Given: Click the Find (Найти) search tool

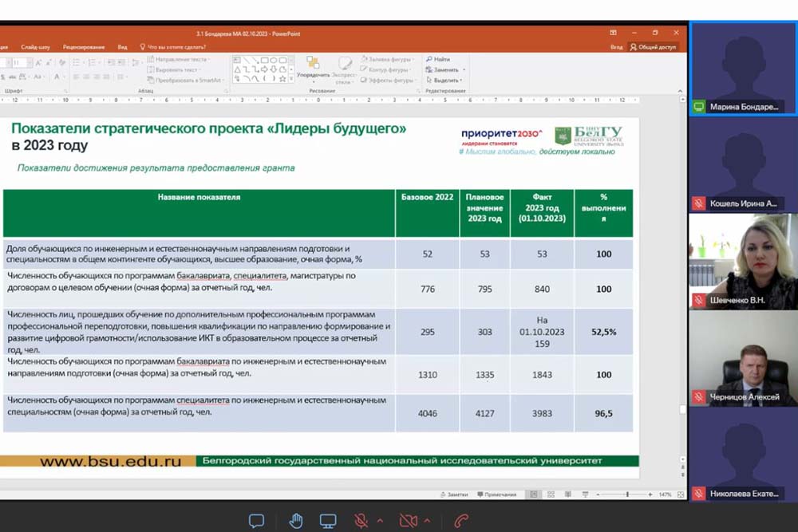Looking at the screenshot, I should point(438,59).
